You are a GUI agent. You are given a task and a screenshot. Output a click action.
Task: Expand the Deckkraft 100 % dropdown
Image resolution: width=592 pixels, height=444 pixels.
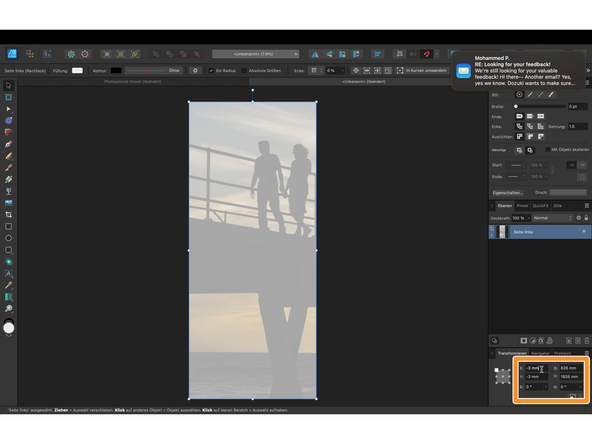529,218
